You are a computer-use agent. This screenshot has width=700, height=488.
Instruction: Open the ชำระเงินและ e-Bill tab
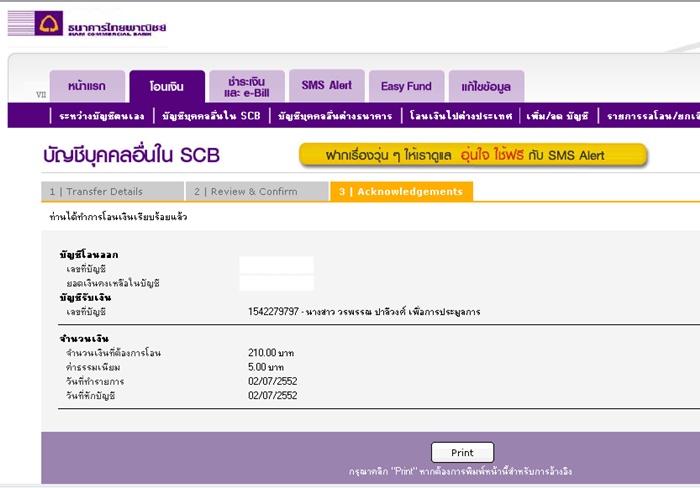(247, 86)
